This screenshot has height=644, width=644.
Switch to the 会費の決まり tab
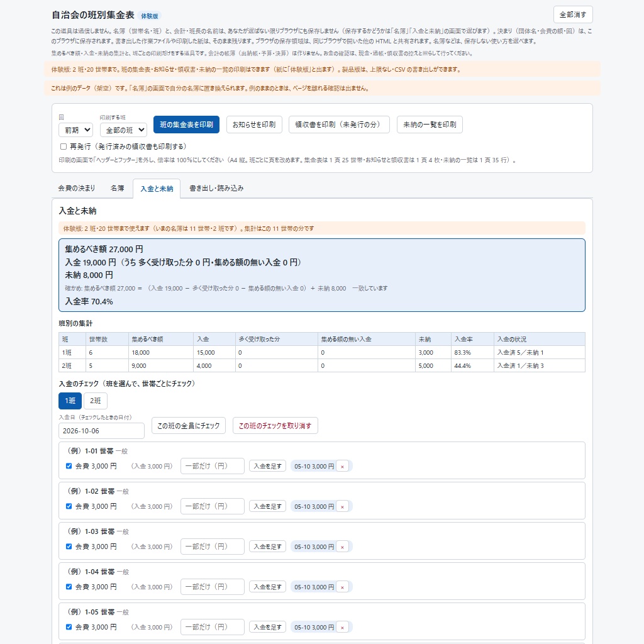tap(76, 188)
